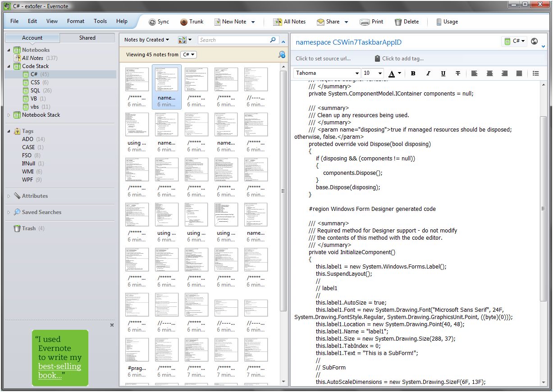The image size is (553, 392).
Task: Toggle bold formatting in the note editor
Action: (x=413, y=73)
